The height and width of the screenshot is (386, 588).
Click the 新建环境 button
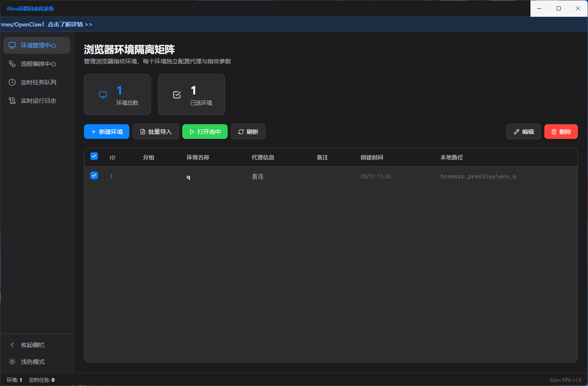(107, 132)
